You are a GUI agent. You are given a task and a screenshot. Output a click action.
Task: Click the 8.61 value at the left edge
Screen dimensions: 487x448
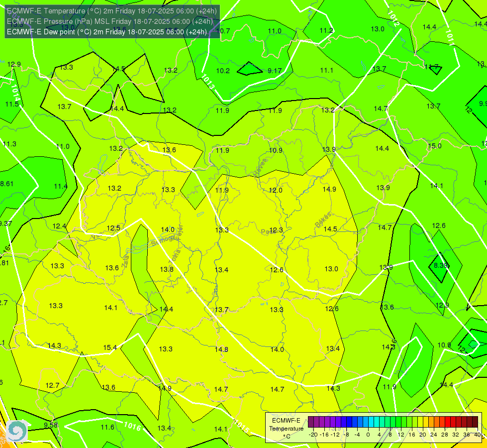7,184
